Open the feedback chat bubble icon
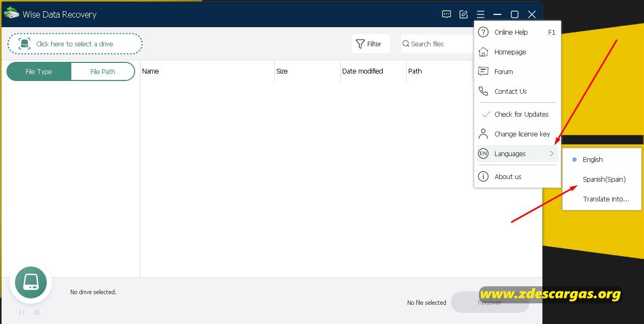 click(447, 14)
